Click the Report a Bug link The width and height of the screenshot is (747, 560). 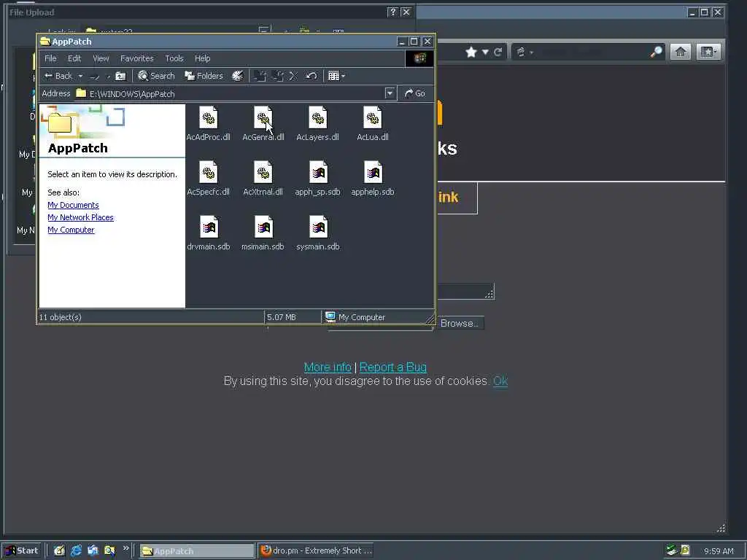point(393,367)
